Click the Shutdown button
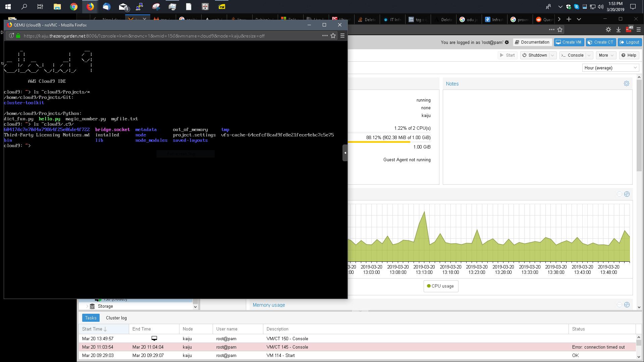The height and width of the screenshot is (362, 644). point(534,55)
